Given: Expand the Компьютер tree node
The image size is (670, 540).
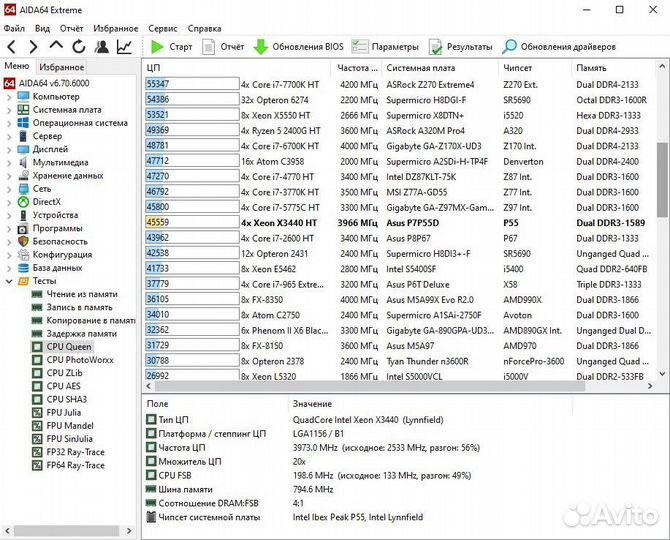Looking at the screenshot, I should [9, 97].
